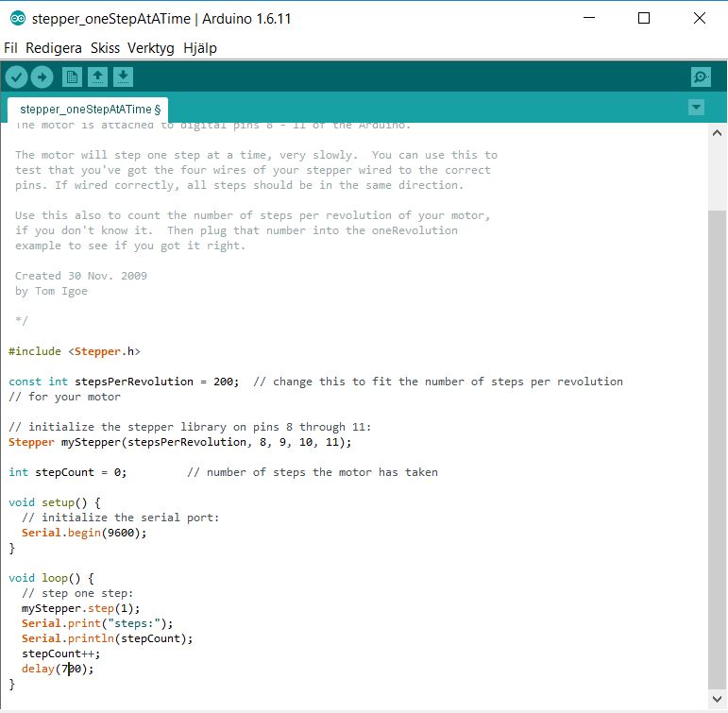This screenshot has height=713, width=728.
Task: Click the comment closing '*/' marker
Action: (22, 320)
